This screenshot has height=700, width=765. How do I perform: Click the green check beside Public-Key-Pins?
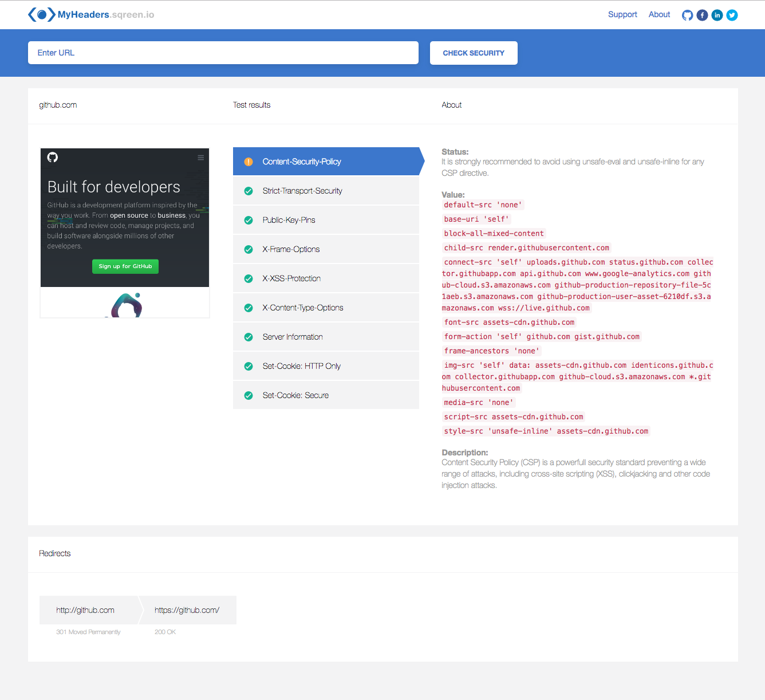249,220
